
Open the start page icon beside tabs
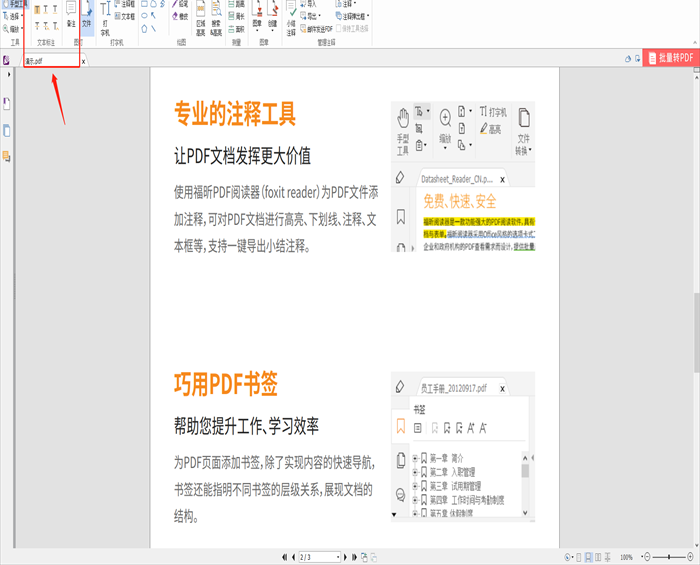(x=6, y=59)
